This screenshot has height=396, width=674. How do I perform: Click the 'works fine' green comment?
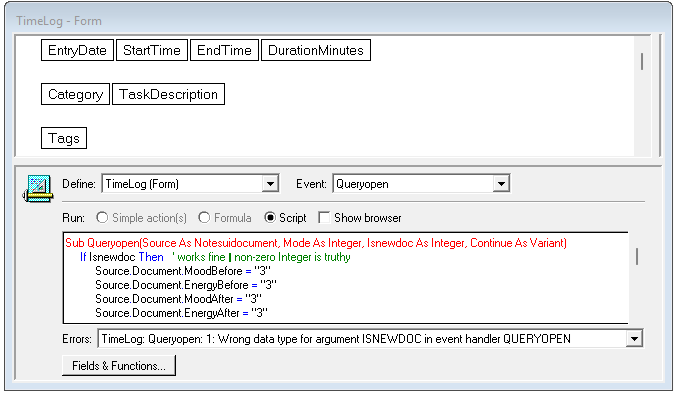[261, 257]
